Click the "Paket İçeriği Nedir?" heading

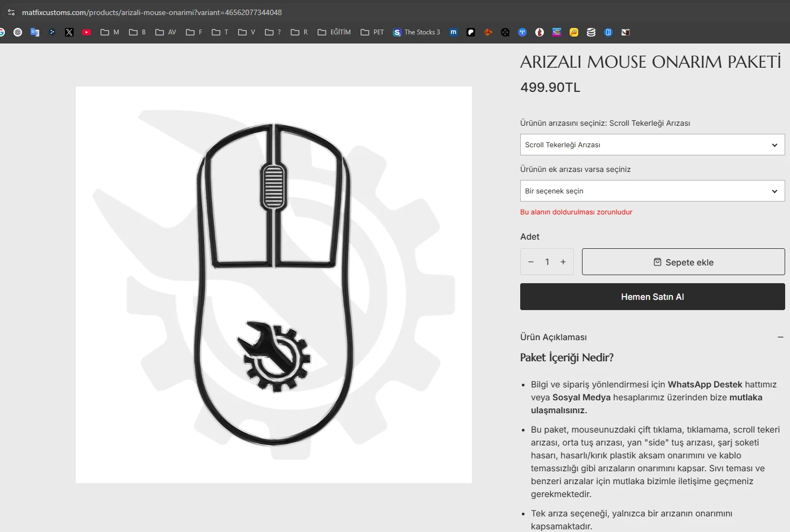[567, 357]
